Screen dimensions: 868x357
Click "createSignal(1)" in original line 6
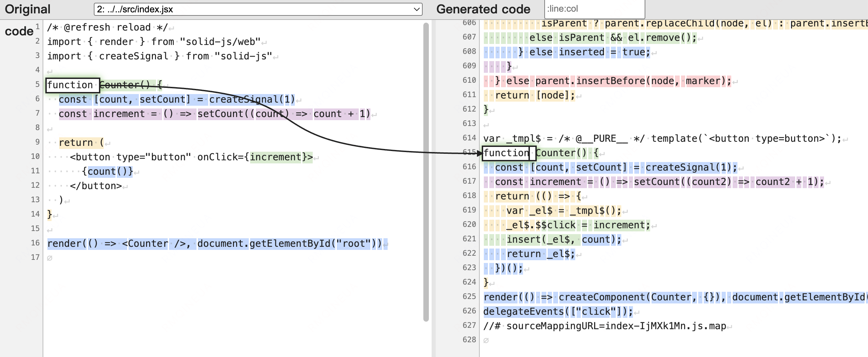tap(252, 100)
